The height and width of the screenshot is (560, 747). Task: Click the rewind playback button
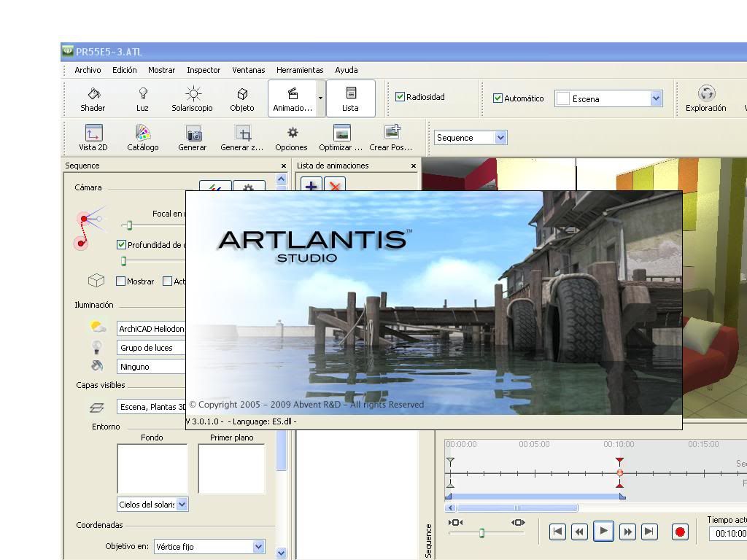pyautogui.click(x=579, y=532)
